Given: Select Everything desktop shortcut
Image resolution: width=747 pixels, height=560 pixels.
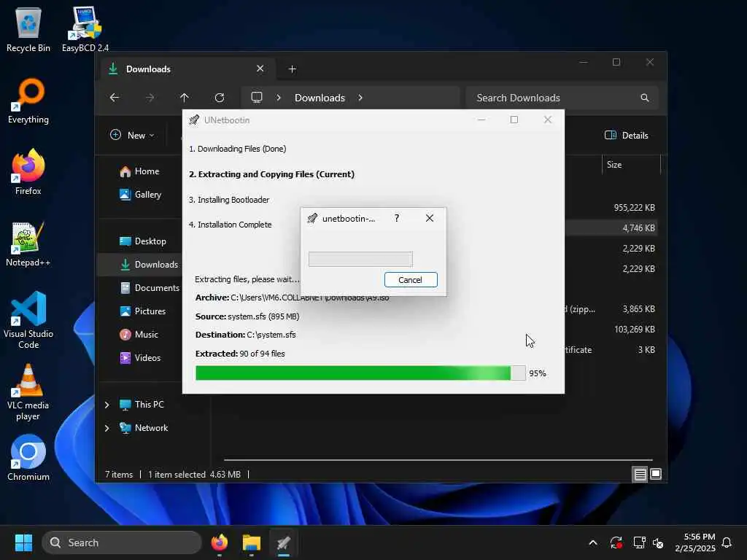Looking at the screenshot, I should 28,101.
